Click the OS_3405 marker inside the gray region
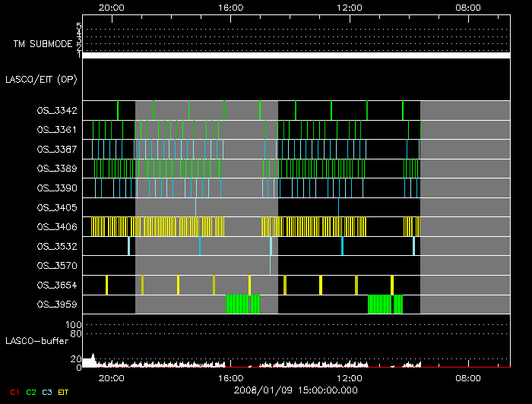This screenshot has width=532, height=404. (195, 207)
